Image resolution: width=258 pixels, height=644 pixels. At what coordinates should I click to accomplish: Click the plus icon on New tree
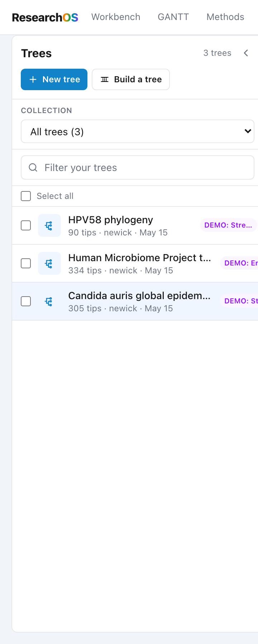click(x=33, y=79)
